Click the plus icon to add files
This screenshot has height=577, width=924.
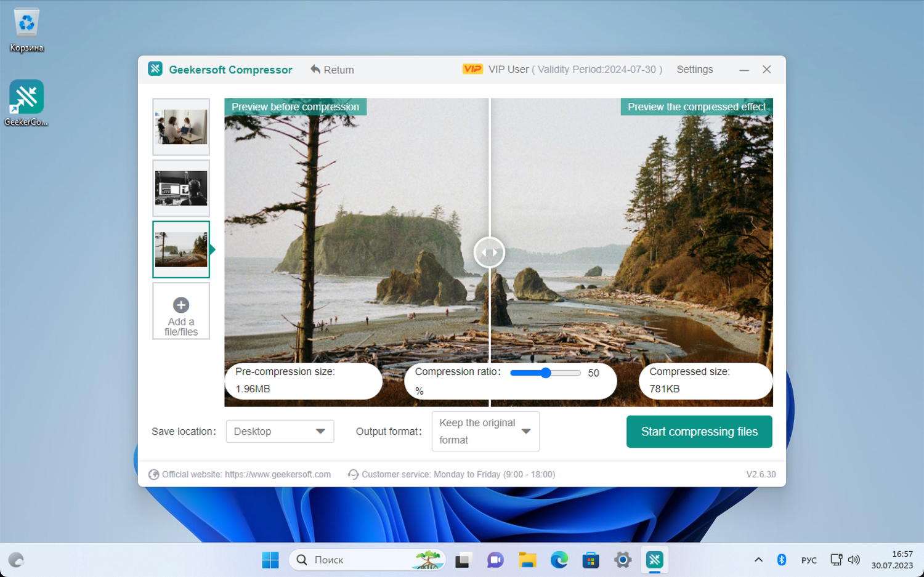click(x=181, y=305)
